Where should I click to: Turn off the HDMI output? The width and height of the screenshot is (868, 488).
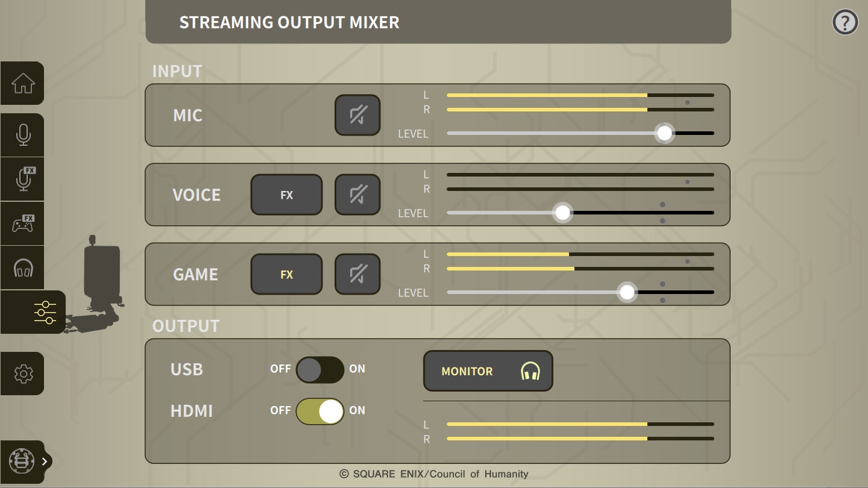pos(320,410)
